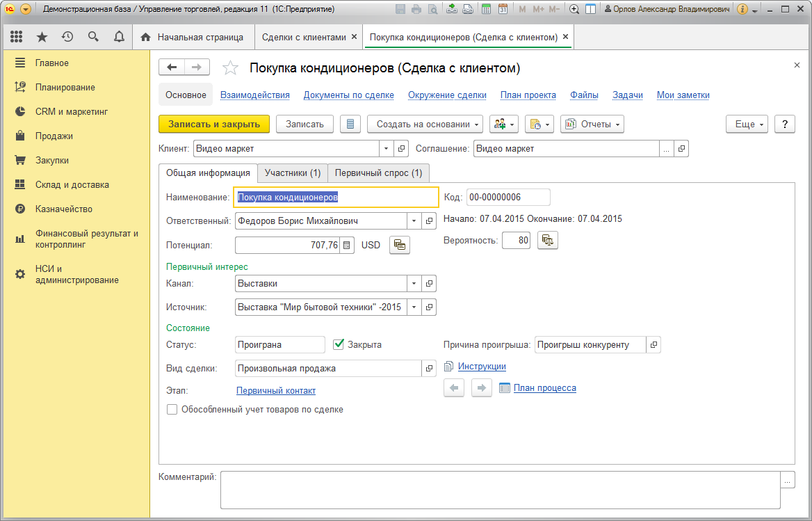Open the Favorites star panel
Viewport: 812px width, 521px height.
point(42,37)
